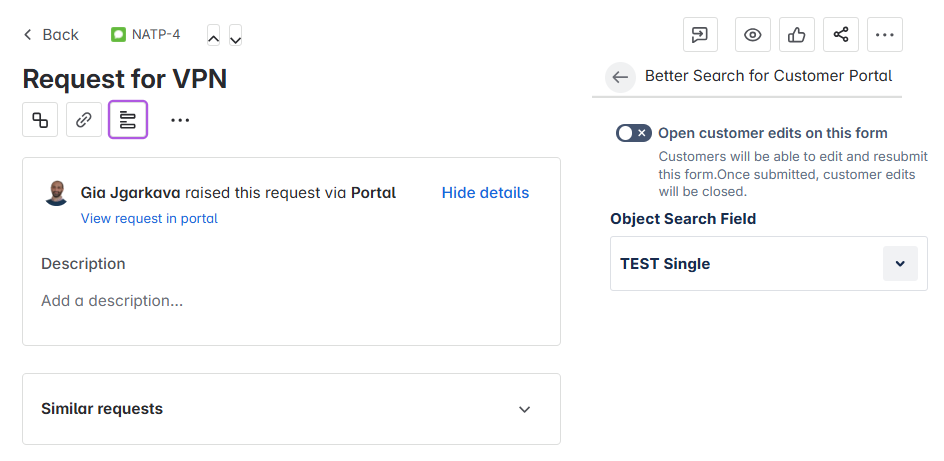The height and width of the screenshot is (461, 944).
Task: Open the share icon button
Action: pos(841,35)
